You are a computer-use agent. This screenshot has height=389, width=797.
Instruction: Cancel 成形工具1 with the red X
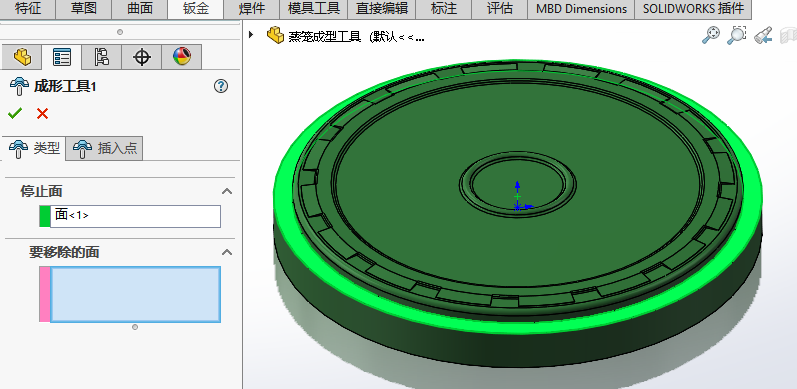(x=42, y=113)
